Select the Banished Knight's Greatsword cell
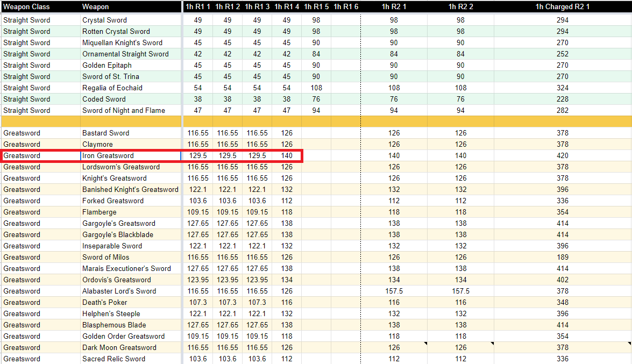Screen dimensions: 632x364 pyautogui.click(x=131, y=189)
